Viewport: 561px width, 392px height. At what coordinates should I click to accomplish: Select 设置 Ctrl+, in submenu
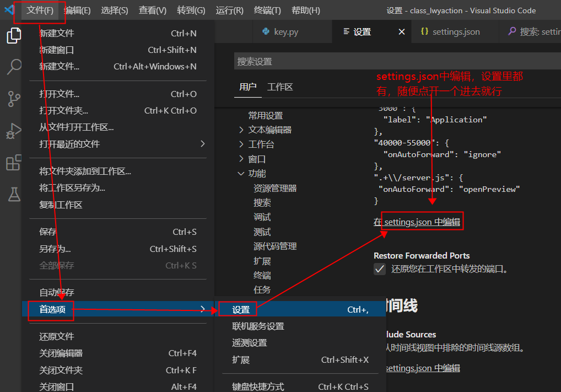(x=300, y=309)
